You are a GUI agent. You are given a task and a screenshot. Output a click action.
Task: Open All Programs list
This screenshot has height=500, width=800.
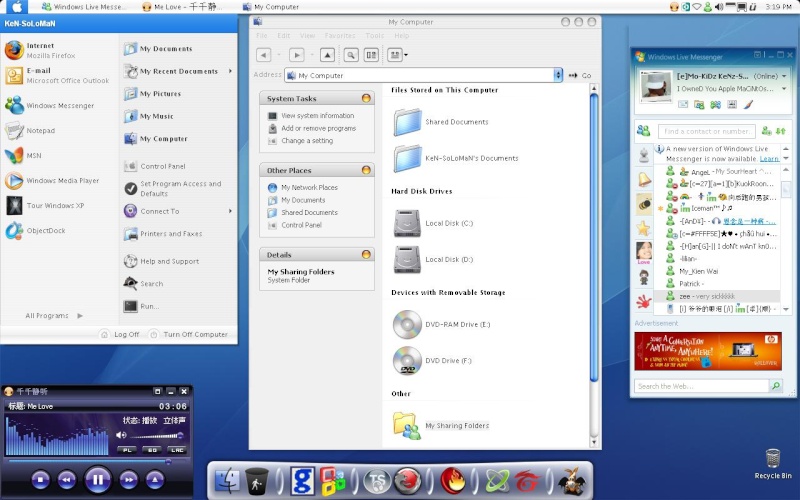tap(54, 315)
